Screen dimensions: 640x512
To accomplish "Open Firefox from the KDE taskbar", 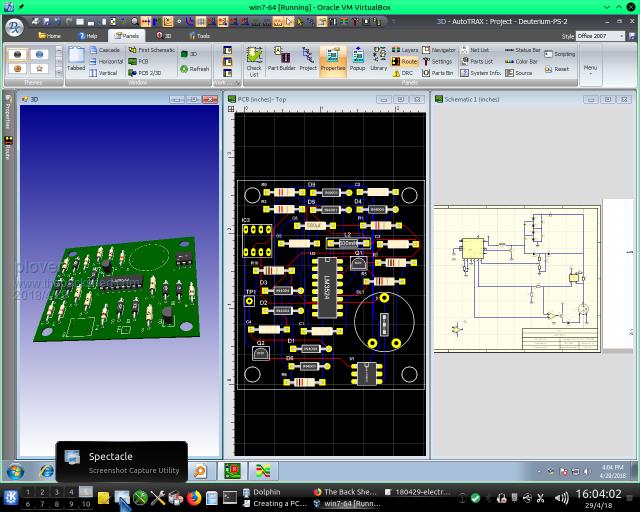I will click(194, 497).
